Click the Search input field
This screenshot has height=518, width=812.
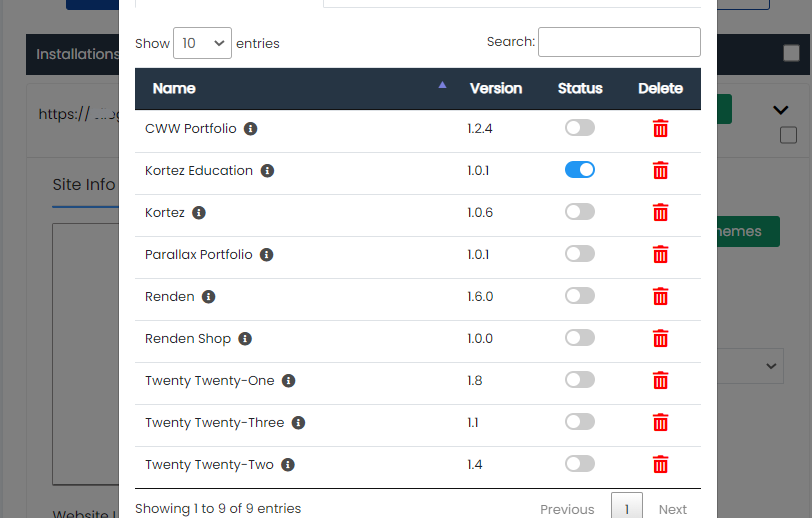(619, 42)
